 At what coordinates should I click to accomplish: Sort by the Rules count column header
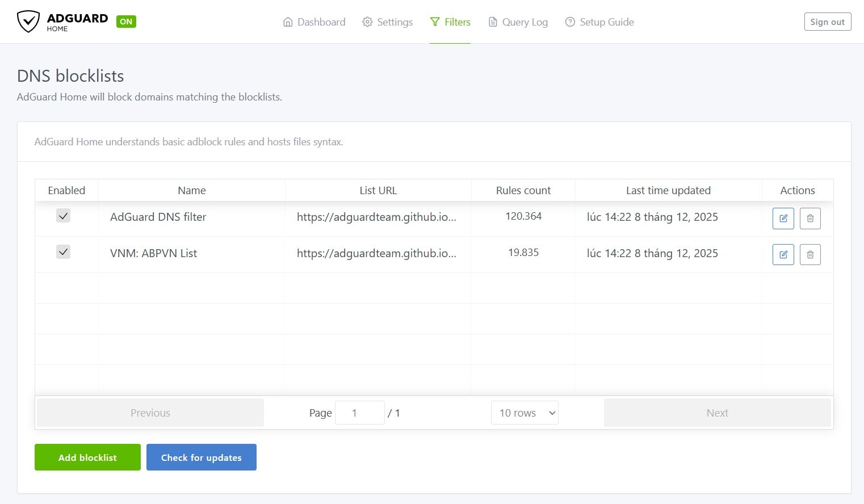point(523,191)
